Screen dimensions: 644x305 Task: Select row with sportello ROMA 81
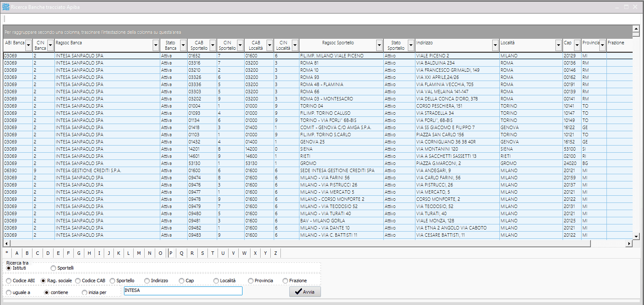318,63
